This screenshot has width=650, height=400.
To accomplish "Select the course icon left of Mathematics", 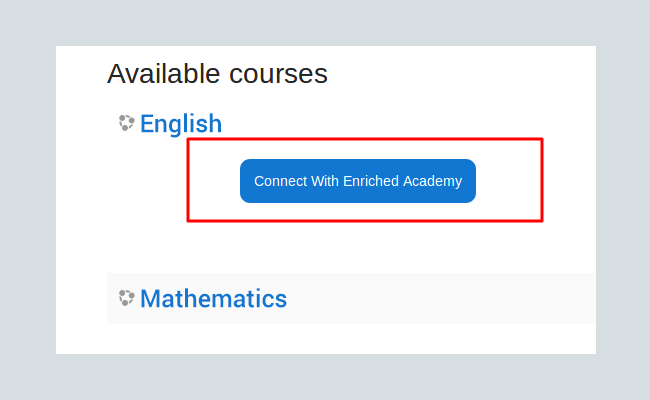I will point(126,298).
